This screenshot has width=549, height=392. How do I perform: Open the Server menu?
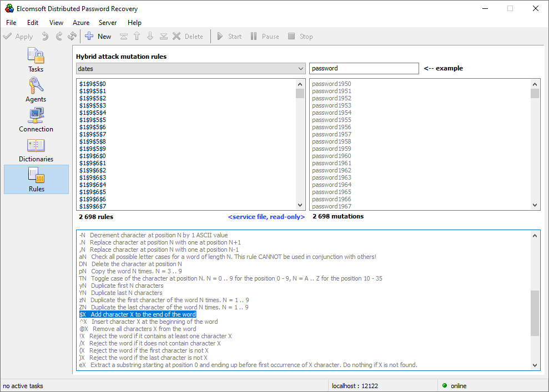point(108,23)
